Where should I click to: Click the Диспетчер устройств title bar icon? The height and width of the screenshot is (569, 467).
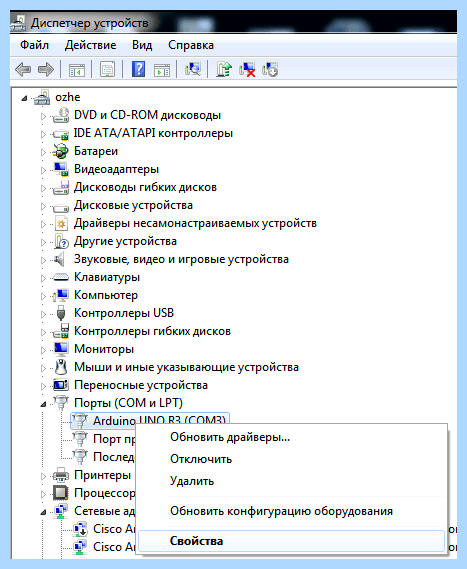pyautogui.click(x=18, y=22)
